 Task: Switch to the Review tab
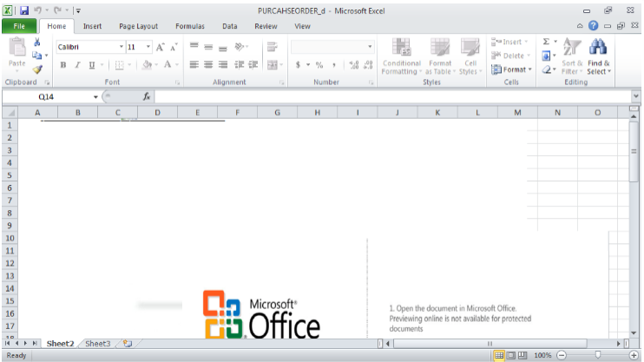click(x=266, y=26)
